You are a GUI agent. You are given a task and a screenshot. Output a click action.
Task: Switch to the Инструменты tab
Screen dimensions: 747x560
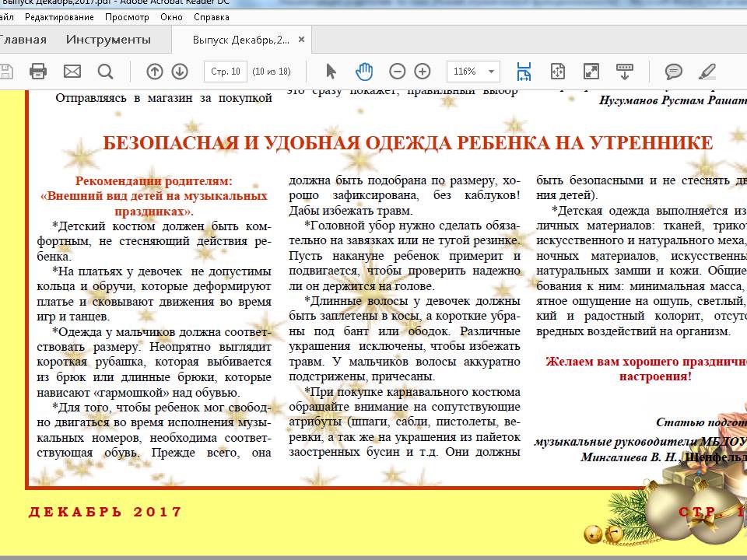pyautogui.click(x=108, y=40)
